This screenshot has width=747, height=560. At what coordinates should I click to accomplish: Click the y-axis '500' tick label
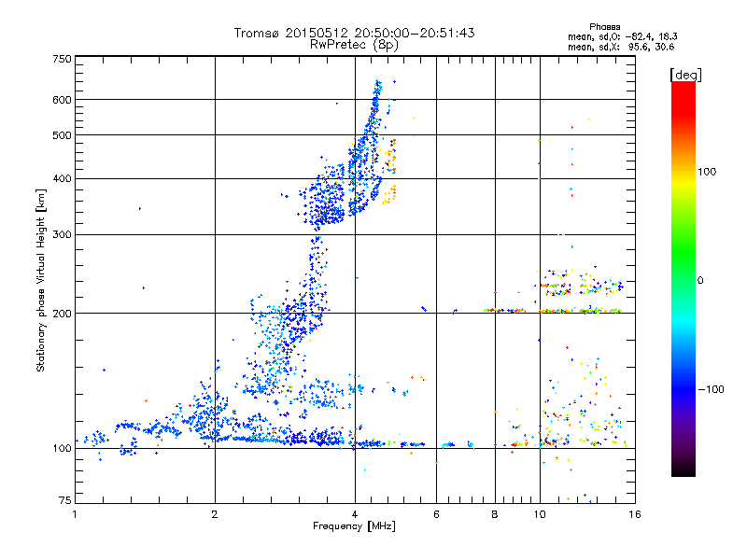click(63, 135)
